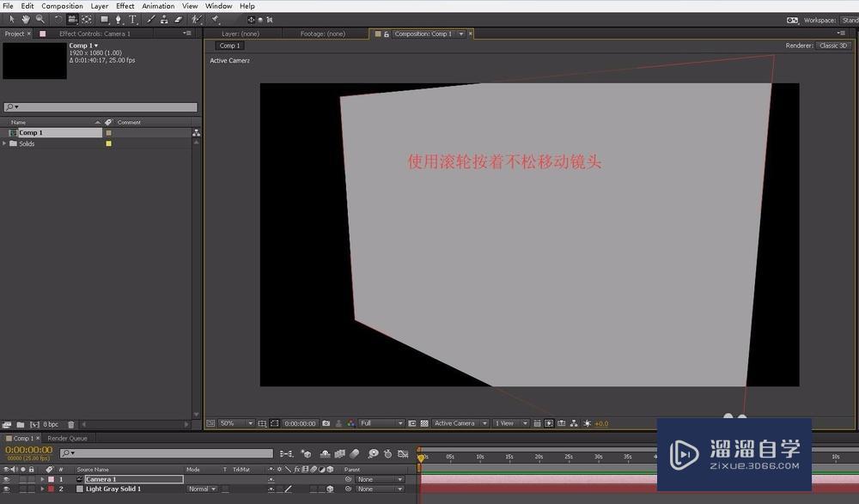The image size is (859, 504).
Task: Click red label swatch of Light Gray Solid 1
Action: click(x=51, y=489)
